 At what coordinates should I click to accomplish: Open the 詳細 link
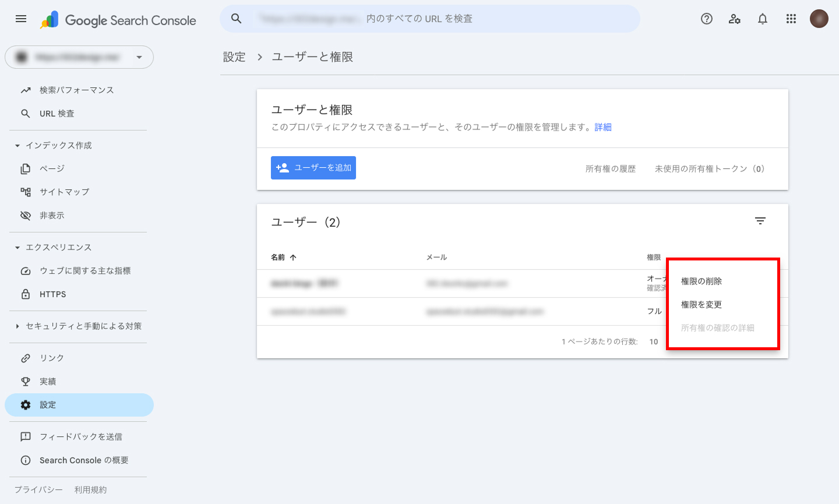pos(603,127)
